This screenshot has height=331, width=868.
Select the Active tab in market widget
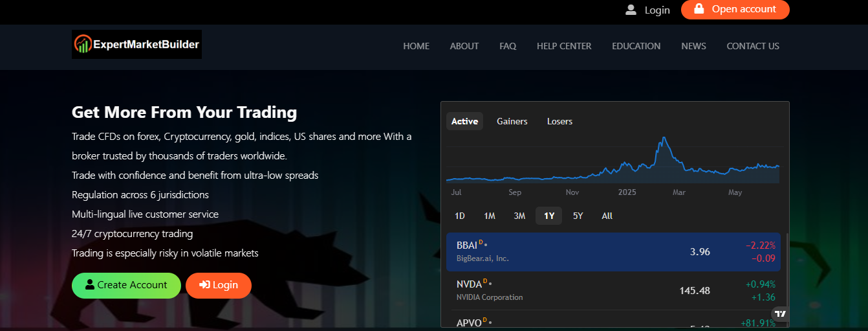[464, 121]
